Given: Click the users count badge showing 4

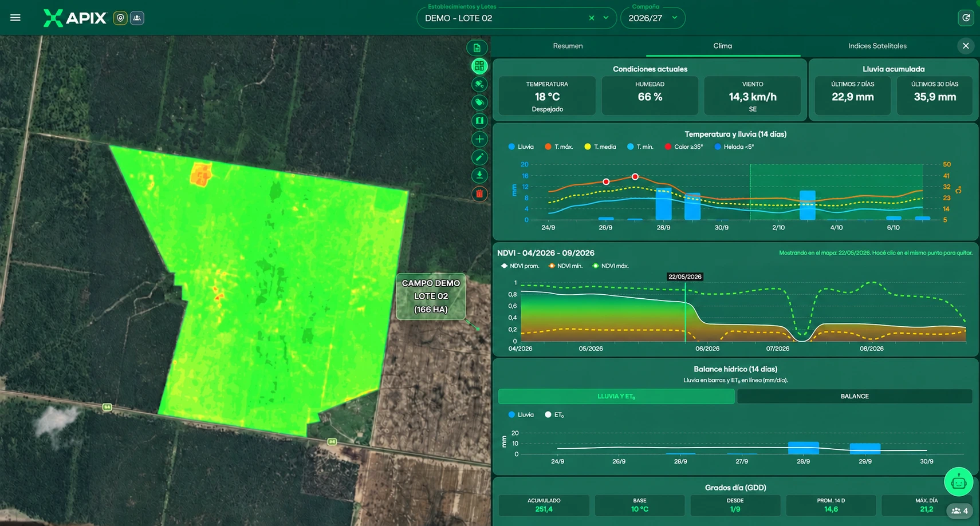Looking at the screenshot, I should coord(959,511).
